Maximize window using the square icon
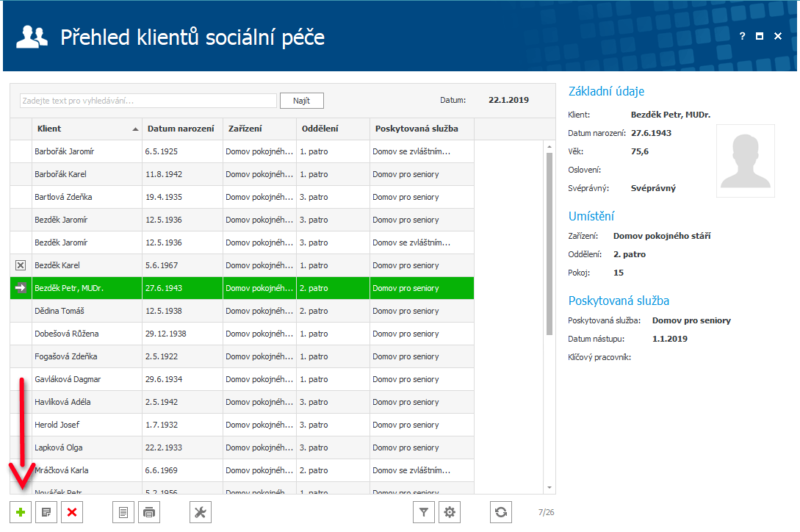Viewport: 800px width, 532px height. 760,36
